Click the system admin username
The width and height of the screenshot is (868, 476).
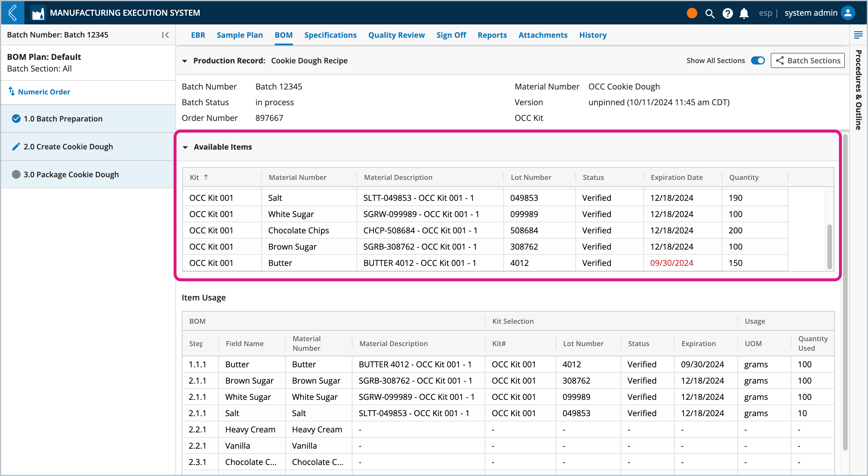pos(811,13)
